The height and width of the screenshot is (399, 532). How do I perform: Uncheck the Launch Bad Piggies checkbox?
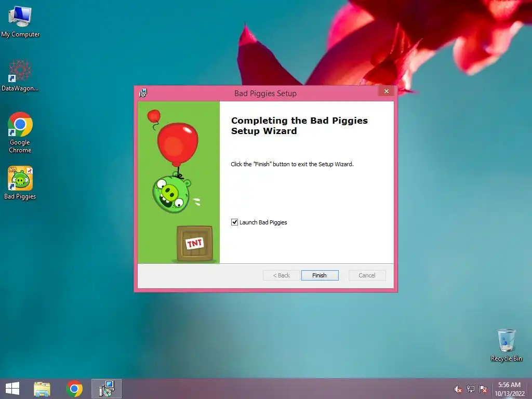click(234, 222)
